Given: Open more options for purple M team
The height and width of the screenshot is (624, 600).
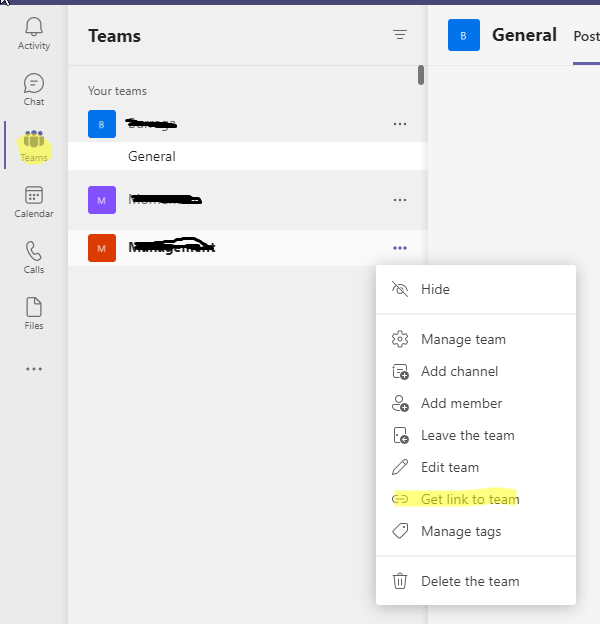Looking at the screenshot, I should (400, 200).
